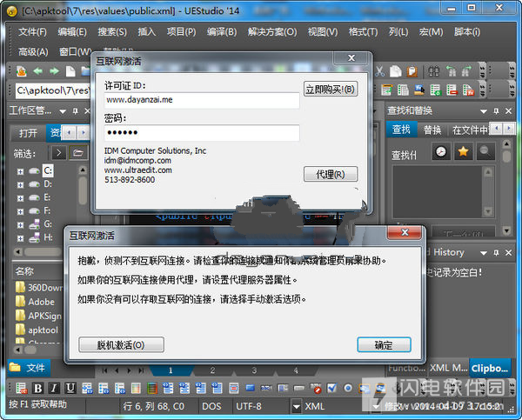Open the 搜索(S) menu

(112, 32)
